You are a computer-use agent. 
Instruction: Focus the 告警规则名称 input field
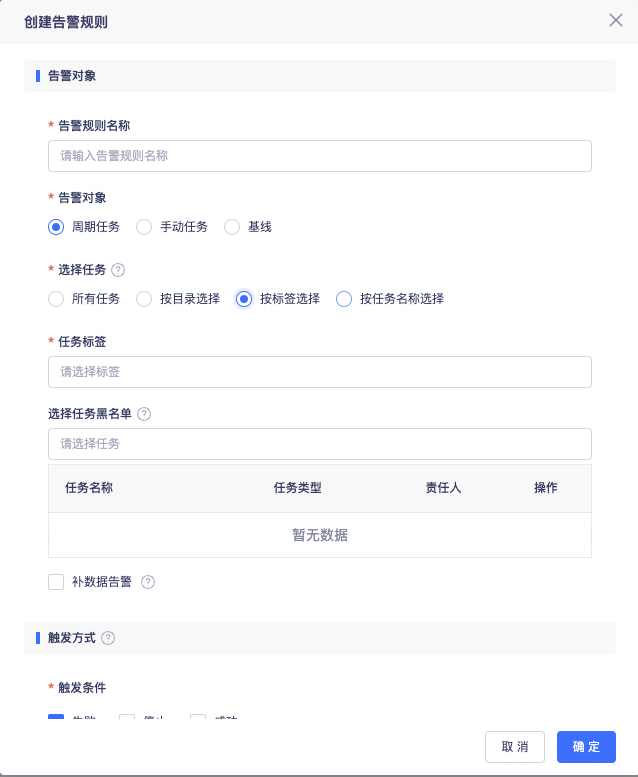point(320,156)
